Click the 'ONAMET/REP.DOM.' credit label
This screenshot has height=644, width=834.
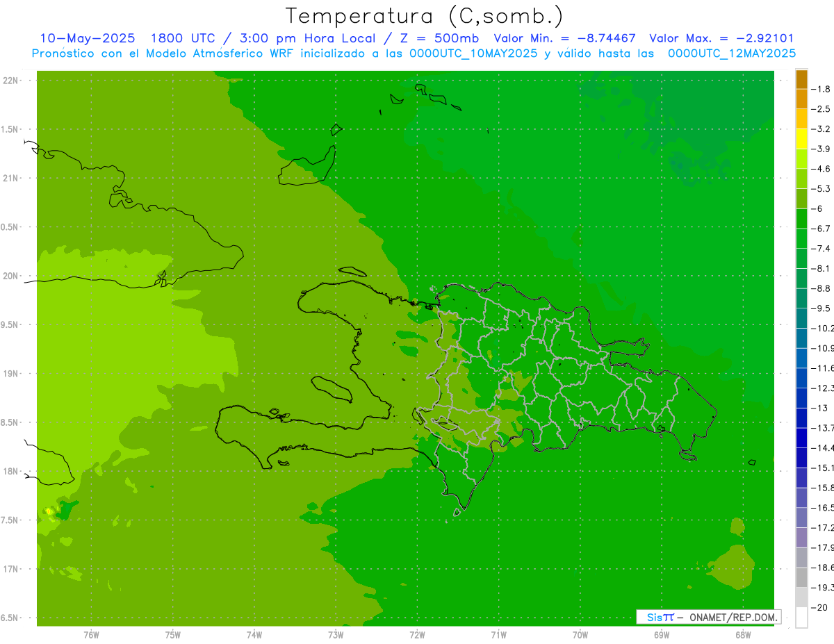click(x=733, y=617)
